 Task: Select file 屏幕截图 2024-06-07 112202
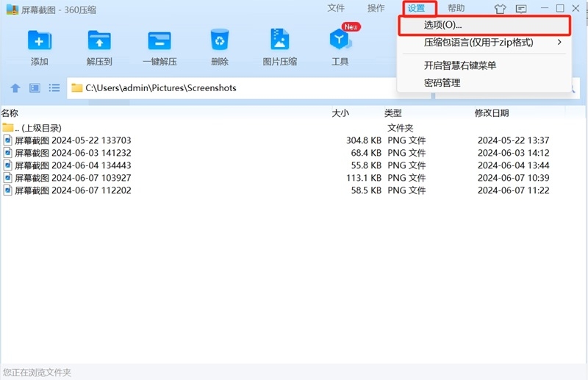[73, 190]
